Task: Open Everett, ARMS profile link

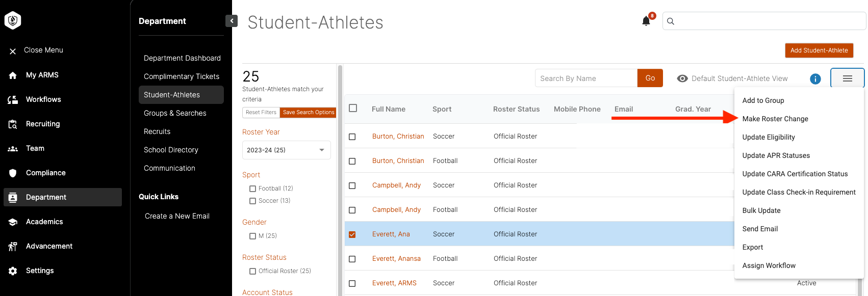Action: point(394,283)
